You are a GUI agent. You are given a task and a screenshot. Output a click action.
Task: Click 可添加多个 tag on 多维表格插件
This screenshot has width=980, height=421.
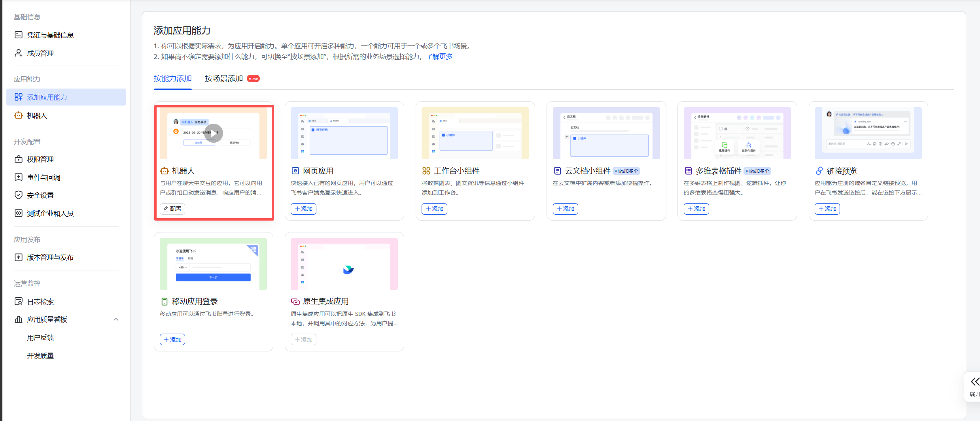[x=757, y=171]
